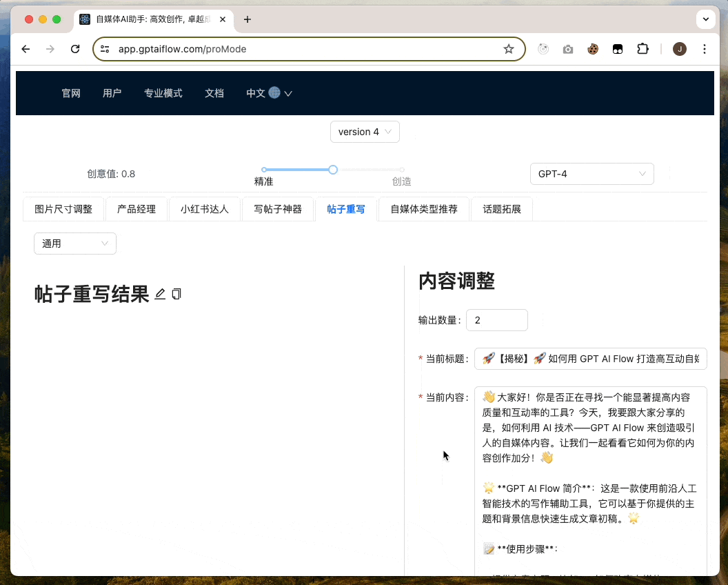
Task: Close the 自媒体AI助手 browser tab
Action: tap(223, 19)
